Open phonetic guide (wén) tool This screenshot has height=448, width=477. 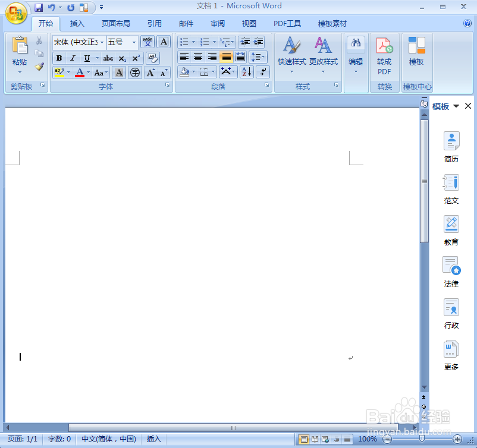(148, 42)
